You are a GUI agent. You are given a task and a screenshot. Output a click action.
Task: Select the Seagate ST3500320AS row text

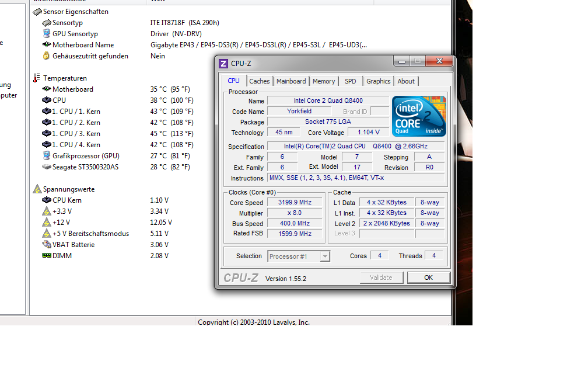[x=86, y=166]
